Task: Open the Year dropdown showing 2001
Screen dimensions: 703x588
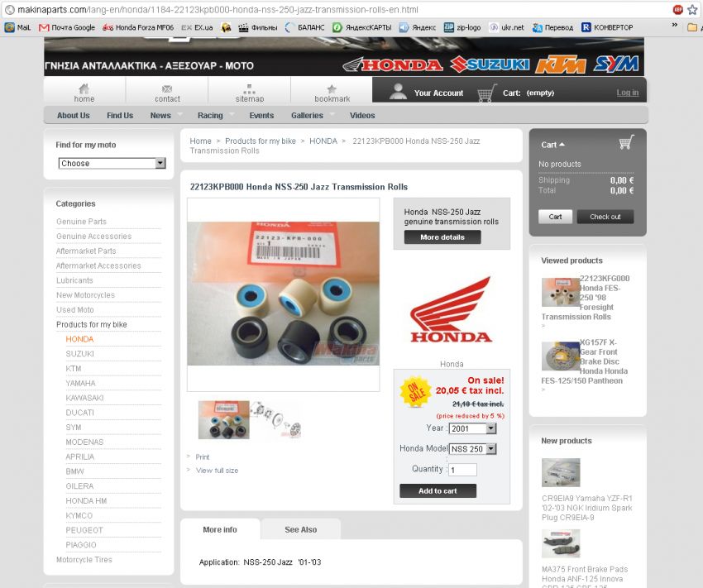Action: [472, 428]
